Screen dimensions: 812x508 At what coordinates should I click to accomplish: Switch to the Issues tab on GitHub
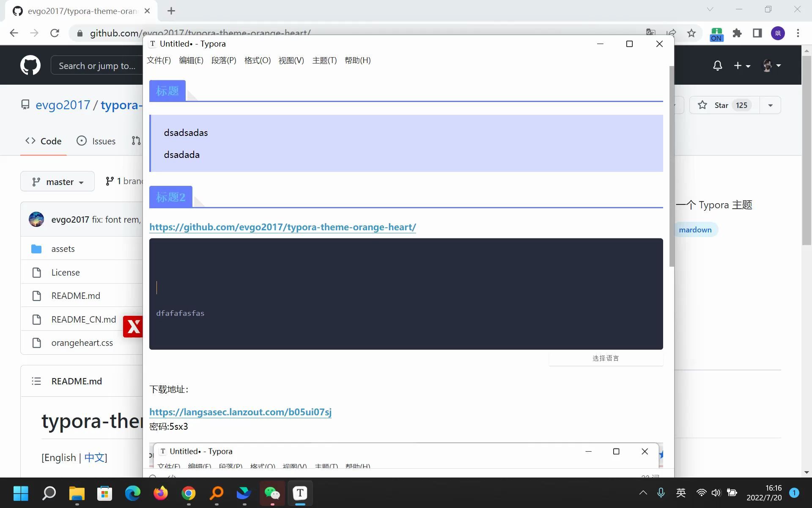(x=96, y=141)
